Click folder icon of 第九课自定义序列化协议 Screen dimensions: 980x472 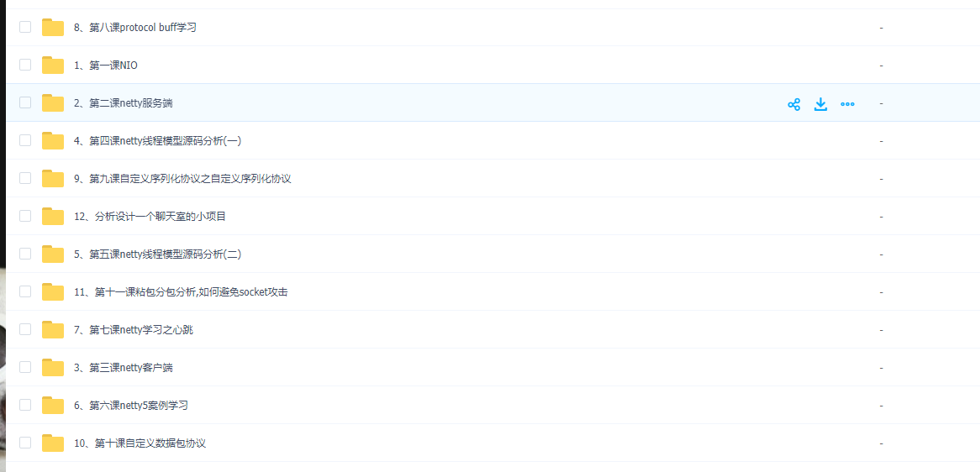[x=53, y=179]
